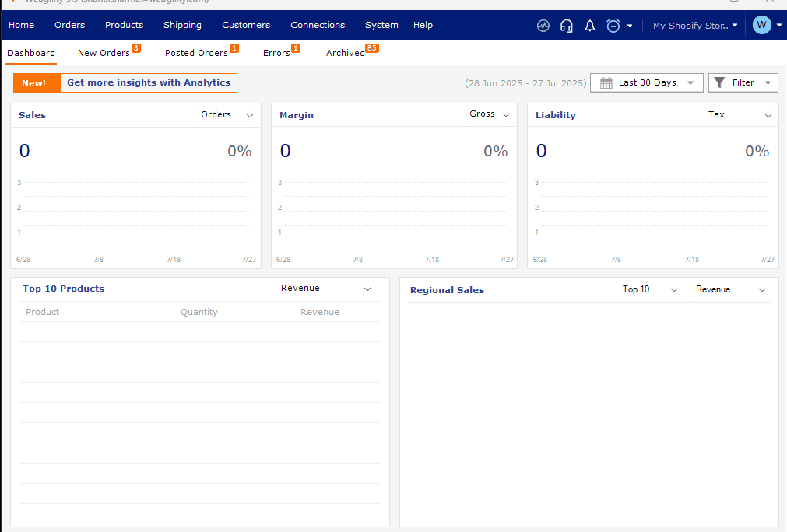The height and width of the screenshot is (532, 787).
Task: Open the Errors tab
Action: [276, 53]
